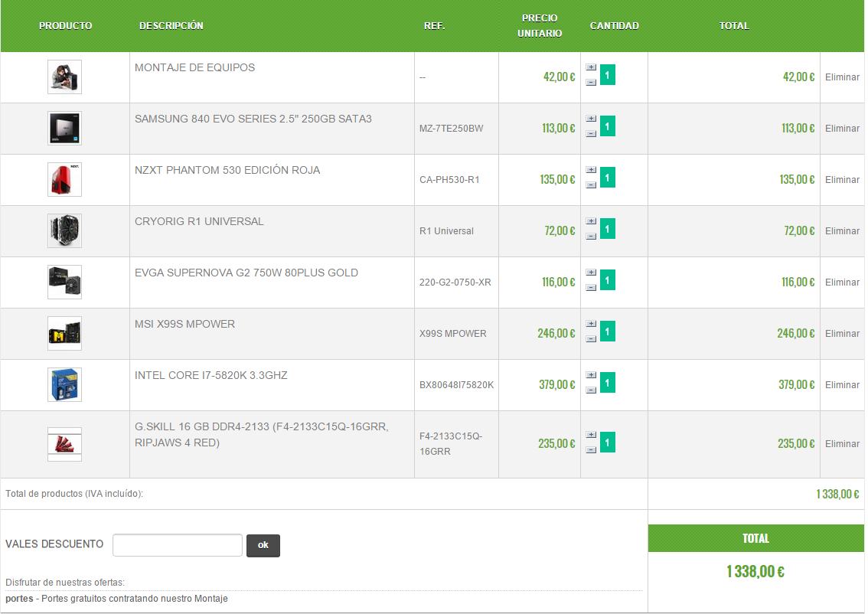Click Eliminar for MONTAJE DE EQUIPOS
This screenshot has width=868, height=614.
tap(842, 77)
